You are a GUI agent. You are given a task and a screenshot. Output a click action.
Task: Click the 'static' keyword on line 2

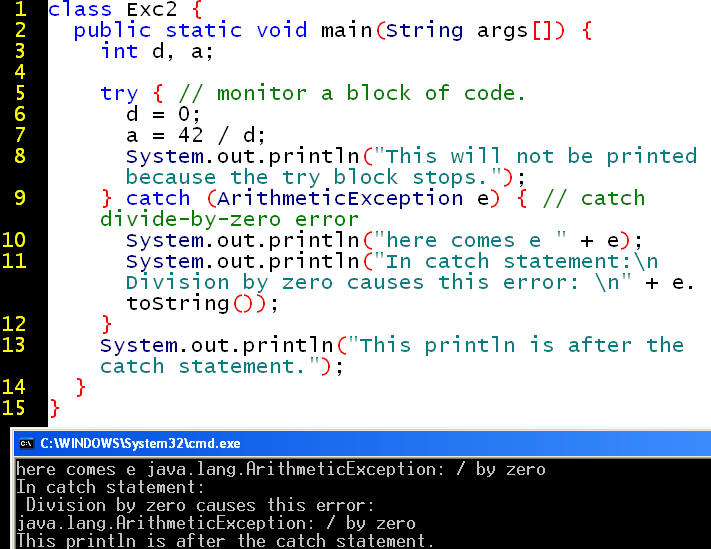pos(204,30)
